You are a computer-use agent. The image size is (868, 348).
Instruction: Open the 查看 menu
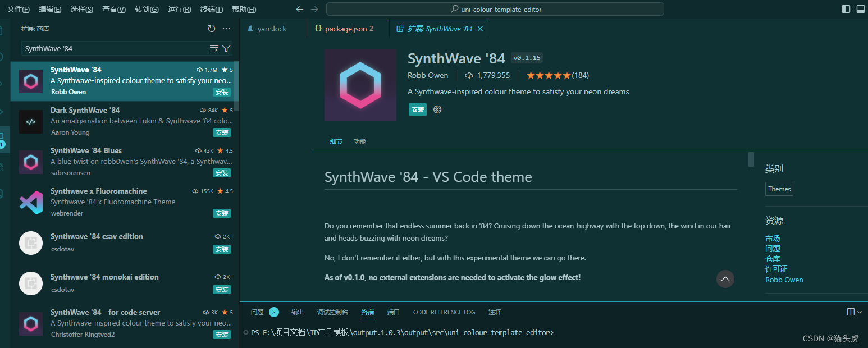click(x=115, y=9)
